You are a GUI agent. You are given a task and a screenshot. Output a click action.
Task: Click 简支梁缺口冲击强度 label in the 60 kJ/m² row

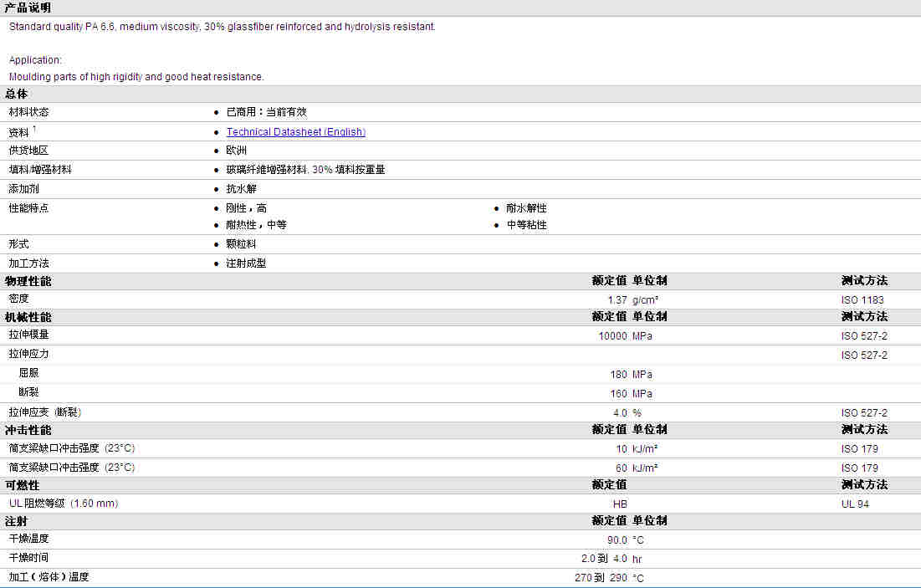tap(72, 468)
